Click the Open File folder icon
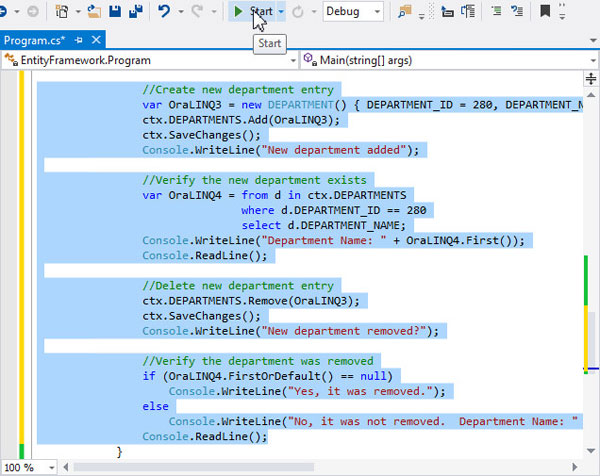This screenshot has height=476, width=600. pos(95,12)
